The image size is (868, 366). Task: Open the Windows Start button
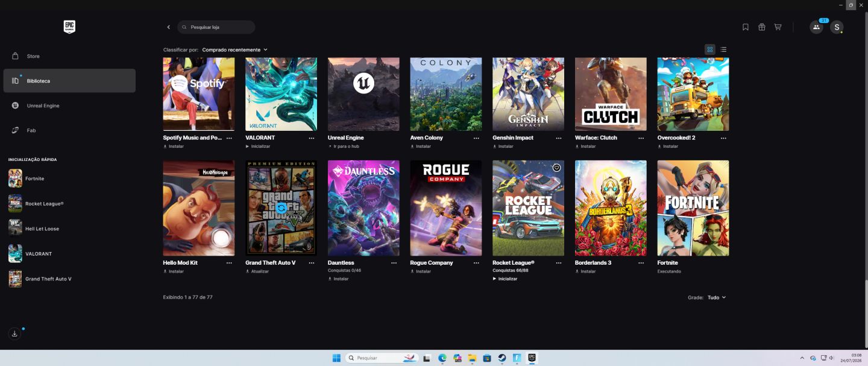pyautogui.click(x=336, y=358)
